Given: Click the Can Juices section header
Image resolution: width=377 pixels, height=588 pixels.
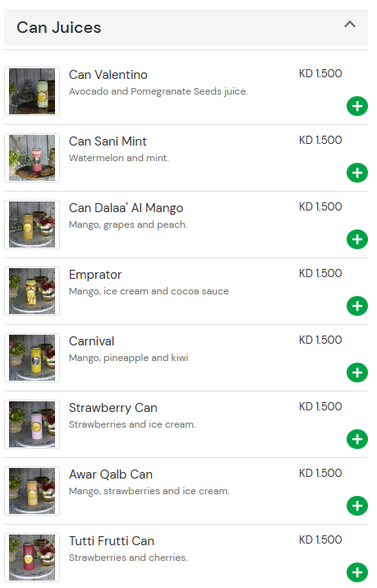Looking at the screenshot, I should click(x=186, y=27).
